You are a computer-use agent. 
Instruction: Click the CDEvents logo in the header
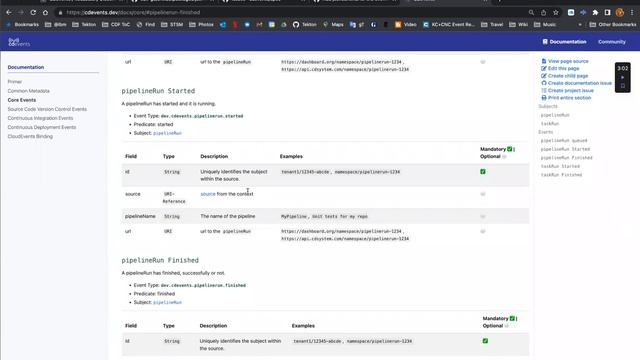tap(19, 42)
